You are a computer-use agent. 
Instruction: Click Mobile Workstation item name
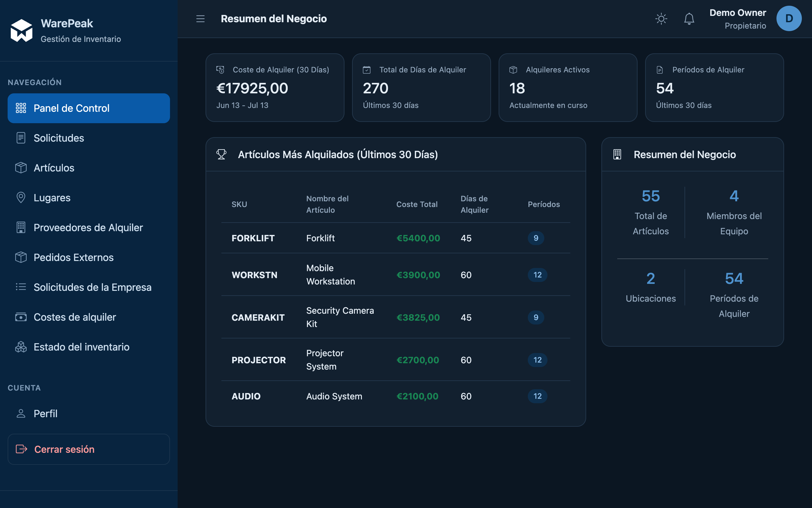(x=331, y=275)
